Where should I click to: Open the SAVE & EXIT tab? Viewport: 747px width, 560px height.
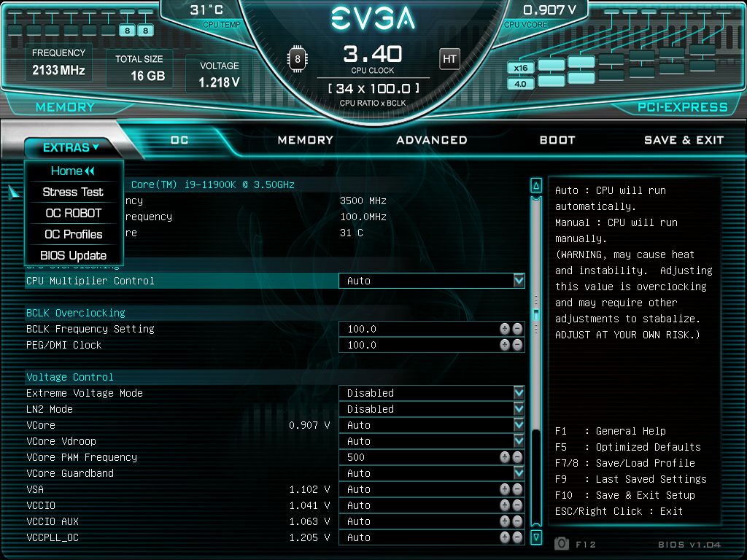point(684,140)
